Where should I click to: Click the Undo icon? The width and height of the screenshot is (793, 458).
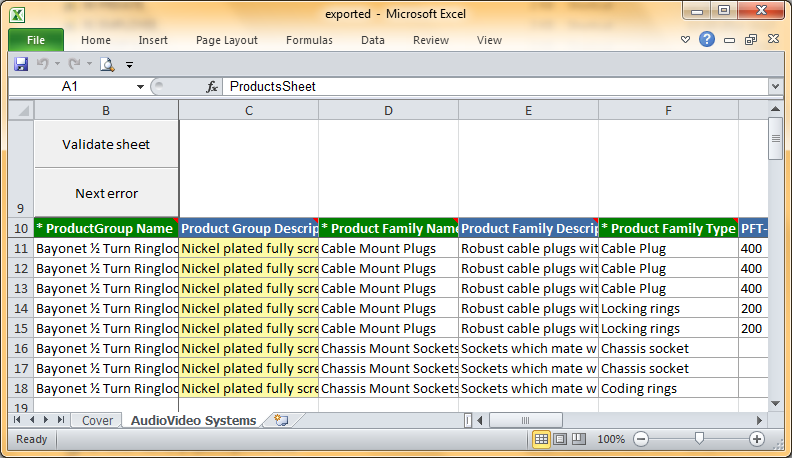pyautogui.click(x=43, y=64)
